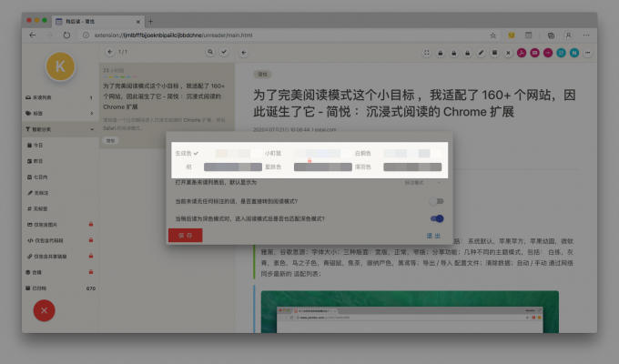Open browser profile avatar icon
Image resolution: width=619 pixels, height=364 pixels.
coord(568,35)
